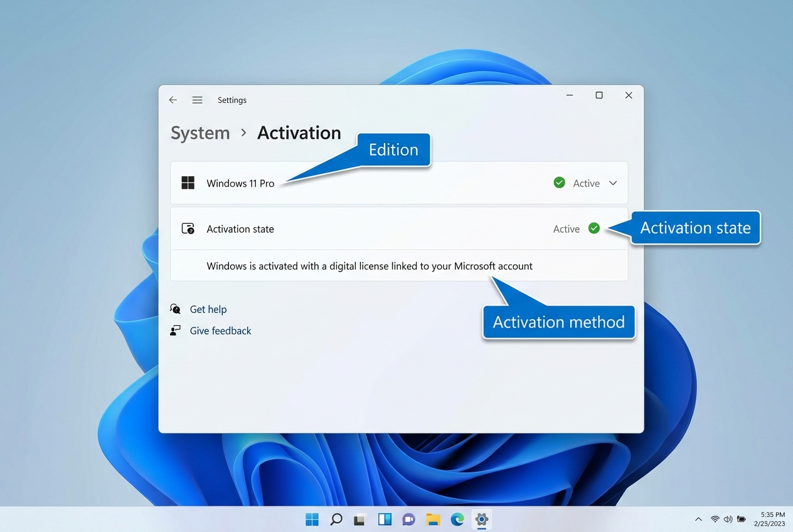
Task: Open the Start menu from taskbar
Action: (312, 519)
